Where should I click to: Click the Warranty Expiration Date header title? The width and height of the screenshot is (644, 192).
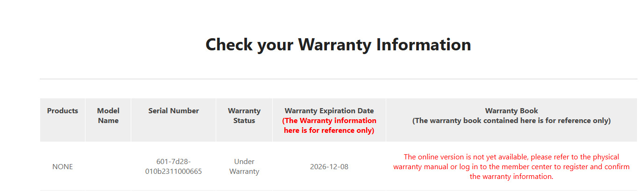coord(329,111)
